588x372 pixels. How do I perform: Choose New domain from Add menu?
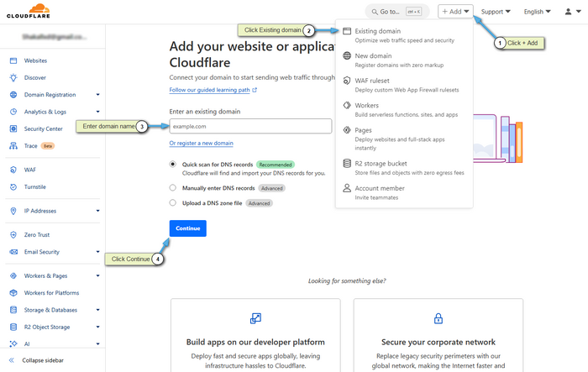(404, 60)
